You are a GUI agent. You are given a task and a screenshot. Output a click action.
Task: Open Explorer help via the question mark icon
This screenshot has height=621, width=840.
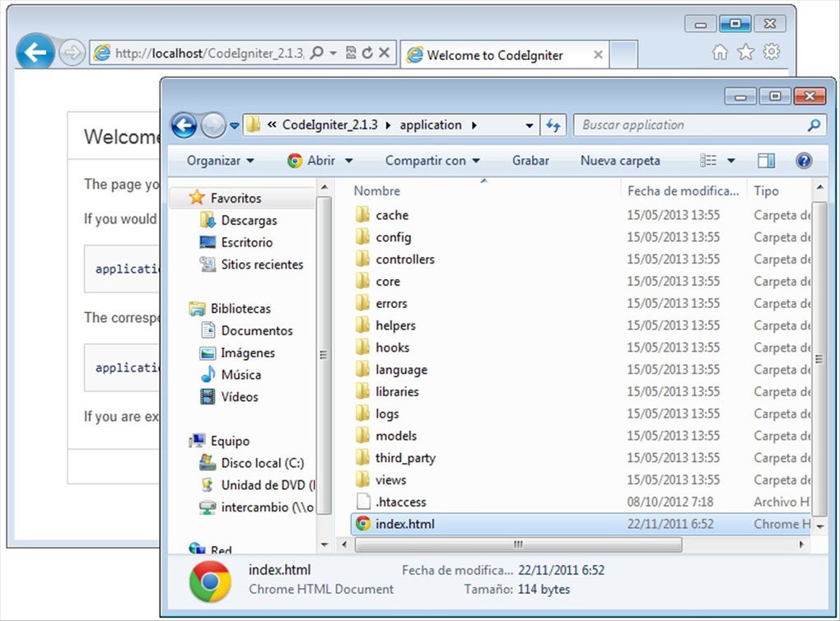click(x=805, y=161)
